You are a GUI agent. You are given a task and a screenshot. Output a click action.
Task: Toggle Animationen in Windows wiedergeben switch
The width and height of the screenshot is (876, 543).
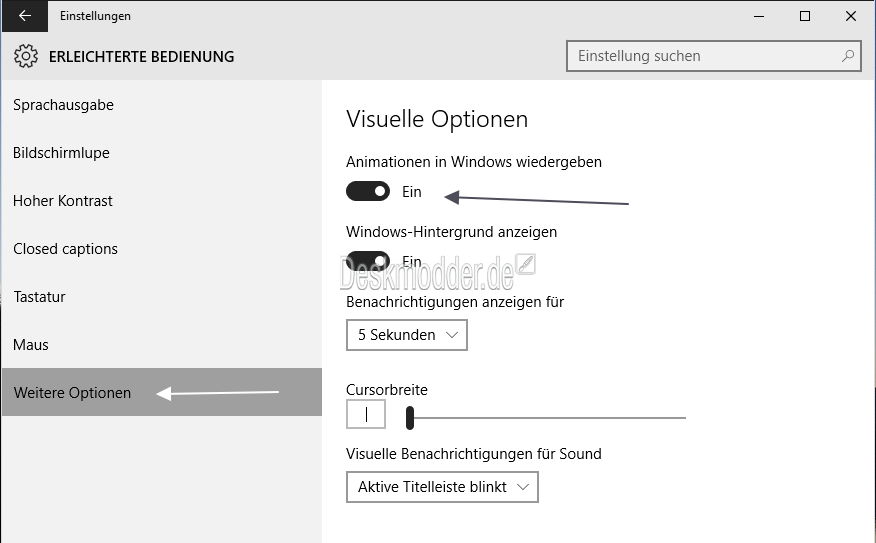[x=368, y=191]
